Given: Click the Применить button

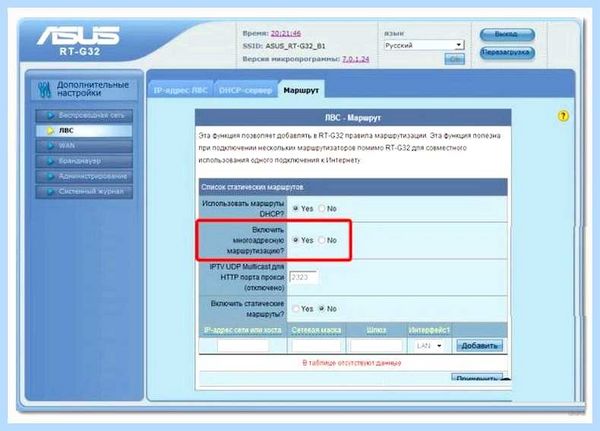Looking at the screenshot, I should pos(477,378).
